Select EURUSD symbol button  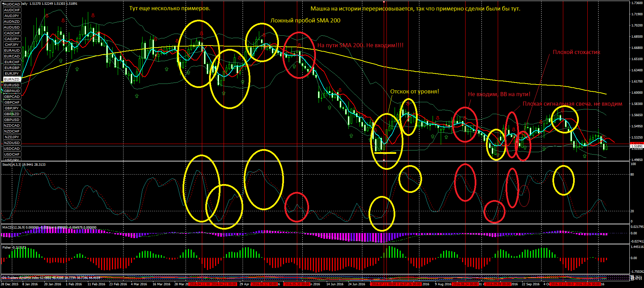click(x=12, y=85)
